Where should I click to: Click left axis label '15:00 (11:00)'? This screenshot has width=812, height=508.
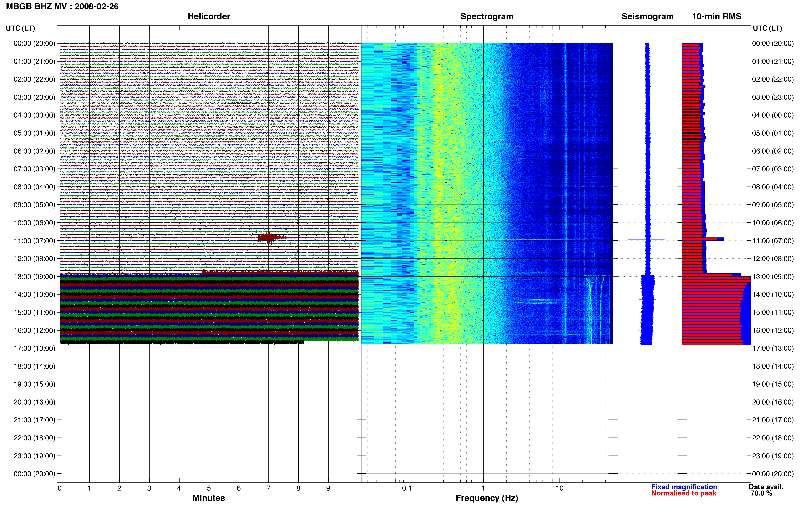point(34,312)
